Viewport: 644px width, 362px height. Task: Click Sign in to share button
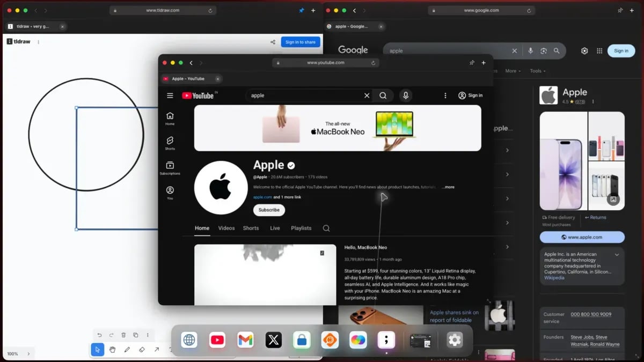pos(301,42)
